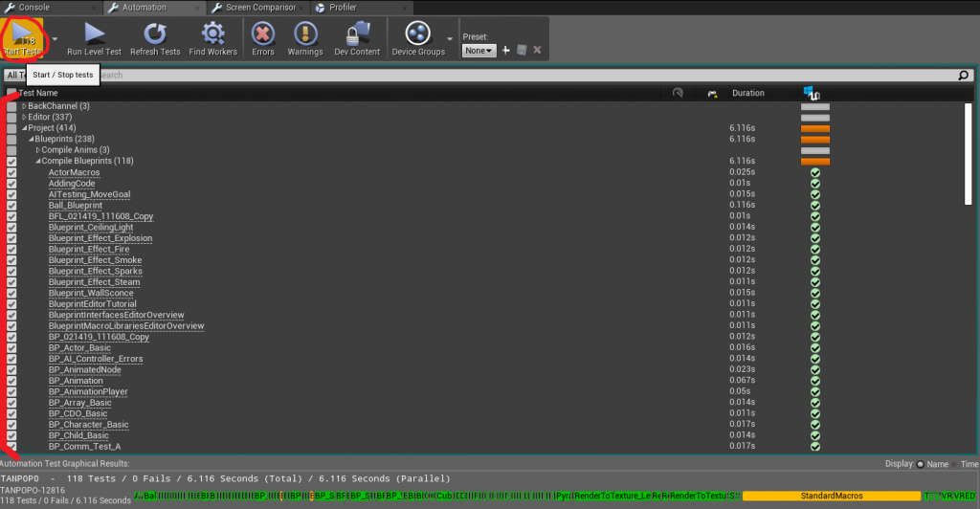Click the Console tab wrench icon

(x=10, y=8)
